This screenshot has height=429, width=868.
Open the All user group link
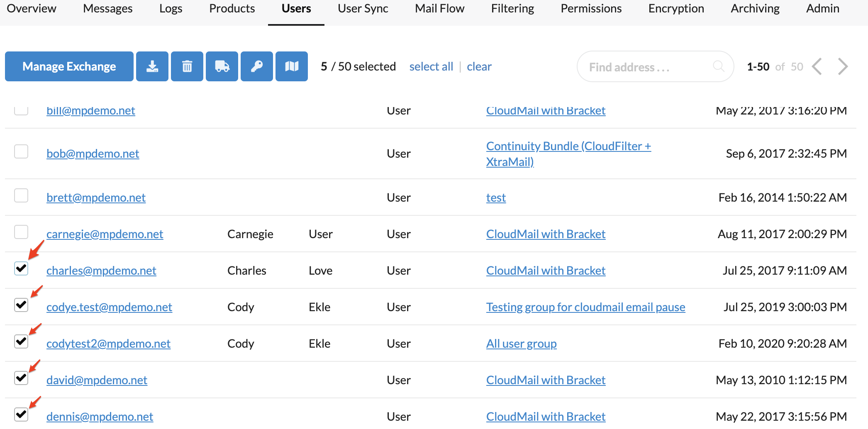[x=521, y=344]
